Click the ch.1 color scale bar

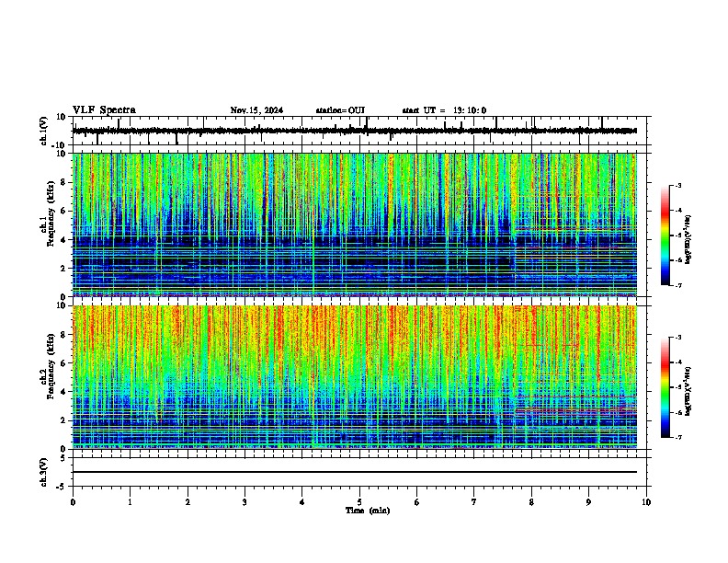click(665, 236)
